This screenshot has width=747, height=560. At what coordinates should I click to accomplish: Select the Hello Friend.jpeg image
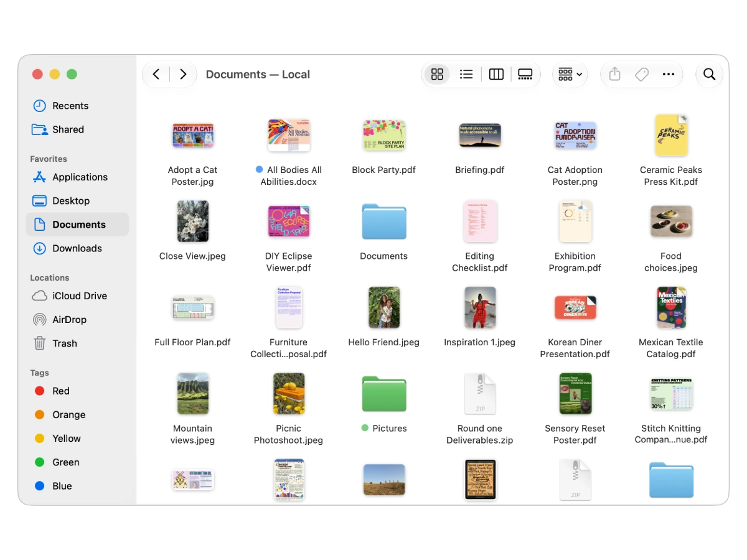pyautogui.click(x=384, y=307)
